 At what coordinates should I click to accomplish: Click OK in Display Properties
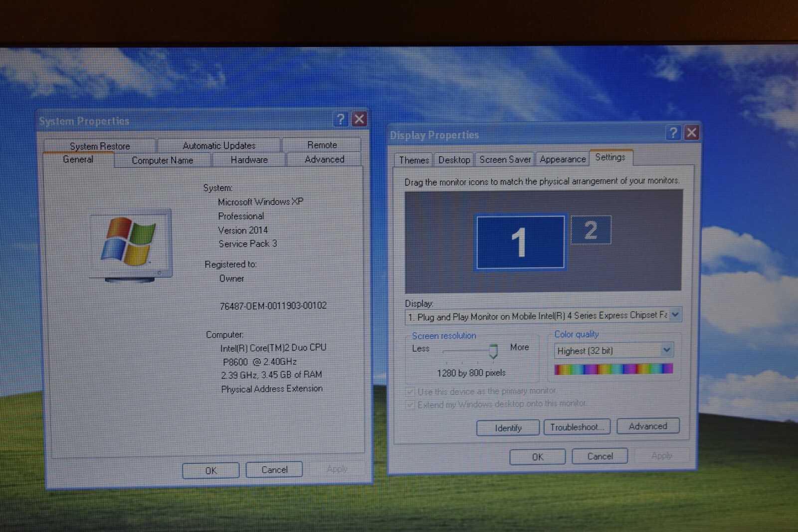pos(537,457)
